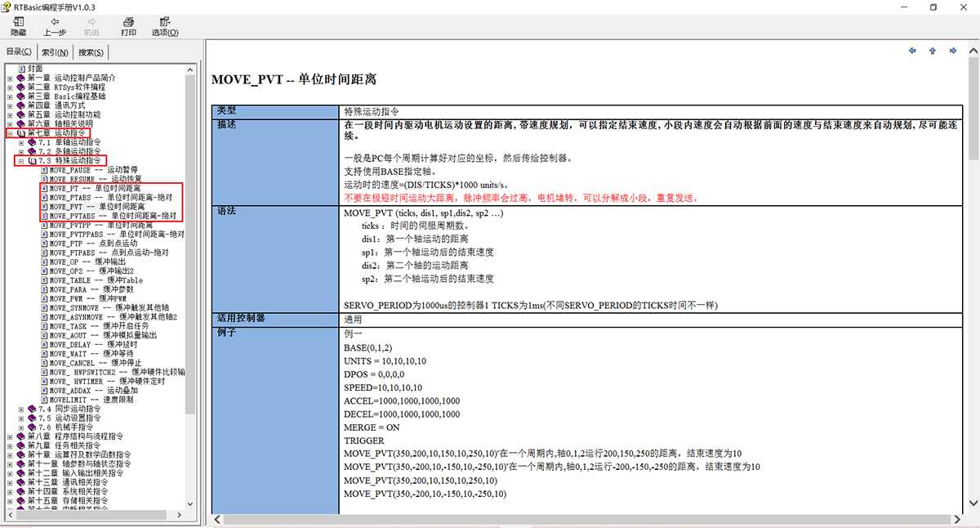
Task: Click the page icon beside MOVE_PAUSE
Action: [44, 170]
